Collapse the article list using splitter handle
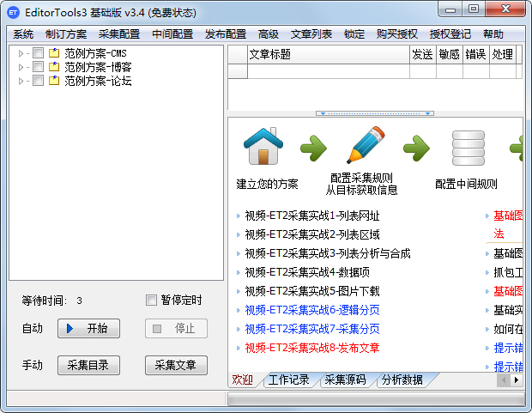532x413 pixels. (x=375, y=113)
